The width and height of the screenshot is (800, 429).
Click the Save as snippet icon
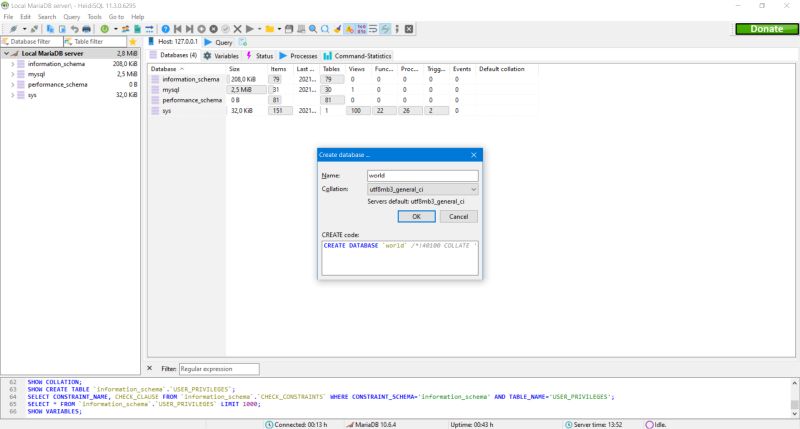coord(301,29)
